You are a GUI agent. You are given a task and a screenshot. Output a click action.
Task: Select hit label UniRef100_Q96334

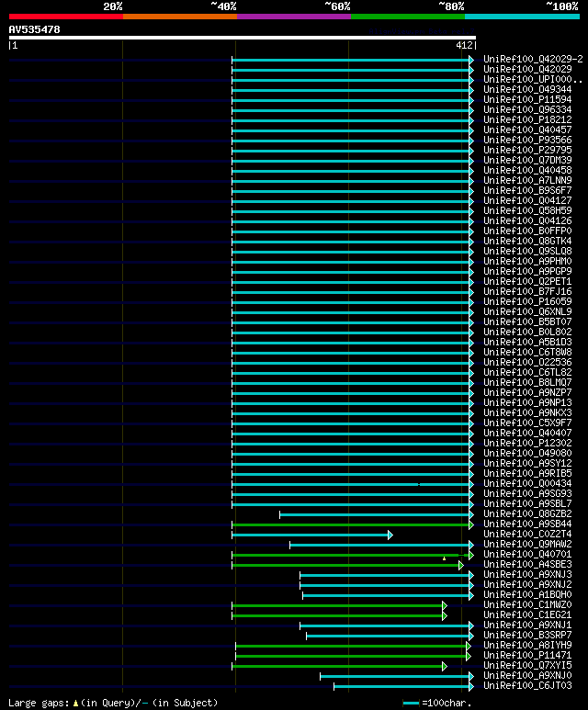tap(527, 109)
